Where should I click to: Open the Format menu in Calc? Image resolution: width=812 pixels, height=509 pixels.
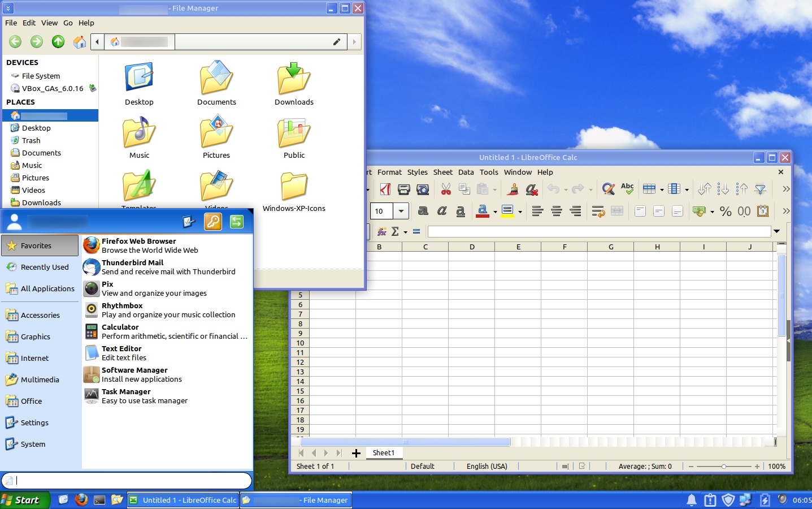tap(389, 172)
